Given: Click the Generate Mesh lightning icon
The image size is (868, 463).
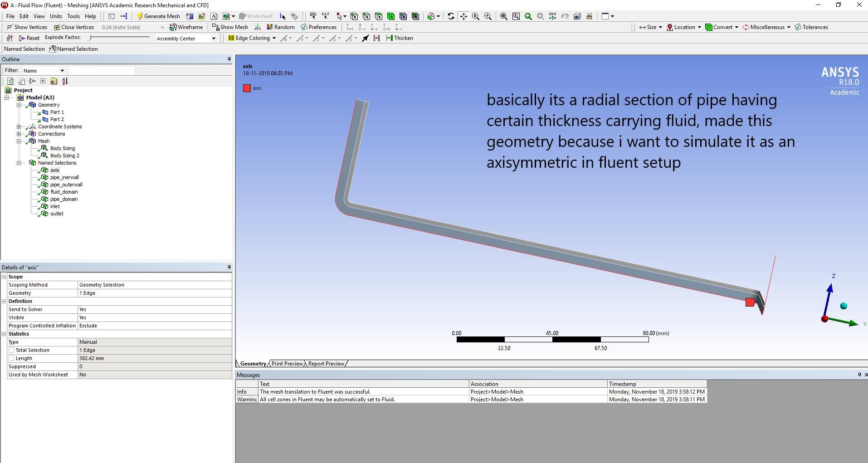Looking at the screenshot, I should [140, 16].
